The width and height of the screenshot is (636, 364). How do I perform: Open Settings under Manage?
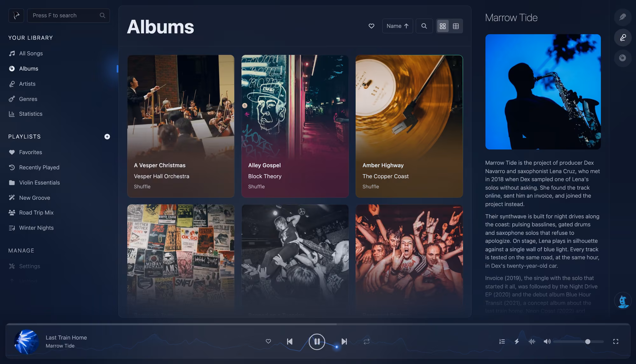[29, 266]
